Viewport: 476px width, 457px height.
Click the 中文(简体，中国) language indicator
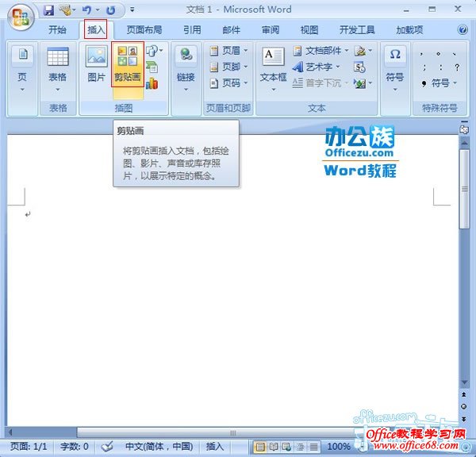click(159, 447)
